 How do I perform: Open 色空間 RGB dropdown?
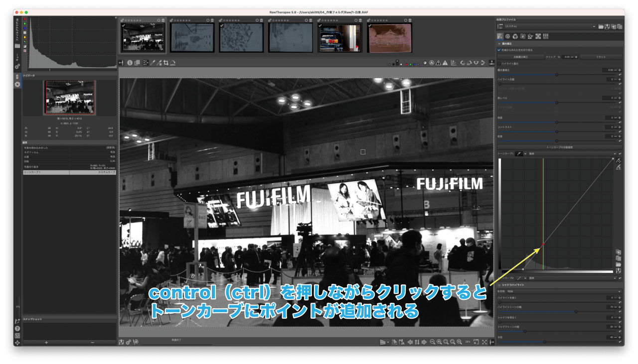(564, 291)
